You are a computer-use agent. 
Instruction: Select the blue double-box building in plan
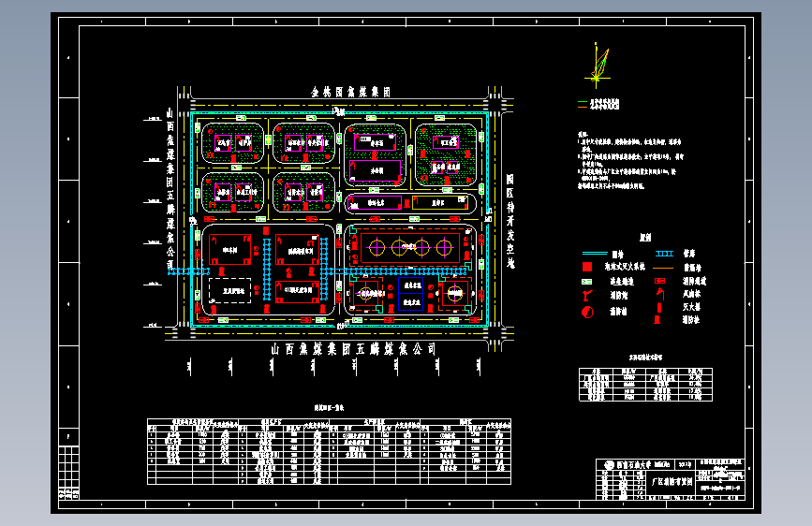(x=411, y=294)
